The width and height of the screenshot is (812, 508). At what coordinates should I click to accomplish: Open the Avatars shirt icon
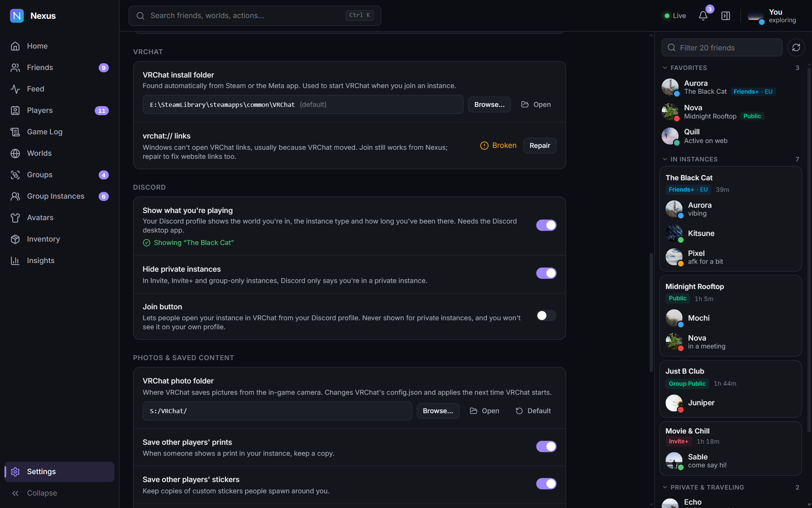[15, 217]
